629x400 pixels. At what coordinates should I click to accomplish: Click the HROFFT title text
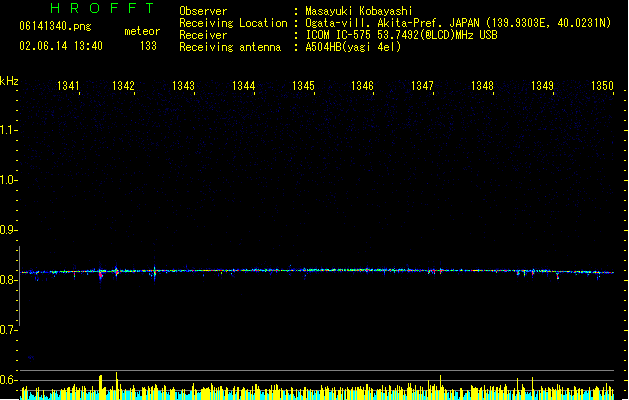(103, 8)
